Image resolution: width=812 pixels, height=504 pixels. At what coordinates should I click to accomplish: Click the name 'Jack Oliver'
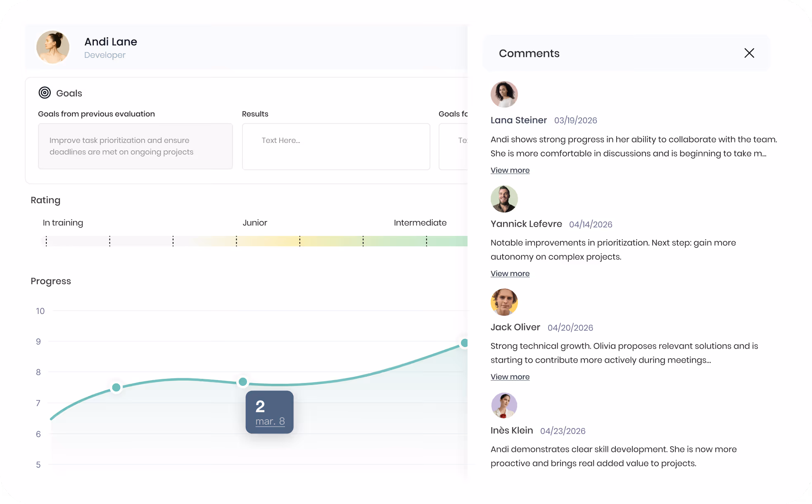pyautogui.click(x=515, y=327)
